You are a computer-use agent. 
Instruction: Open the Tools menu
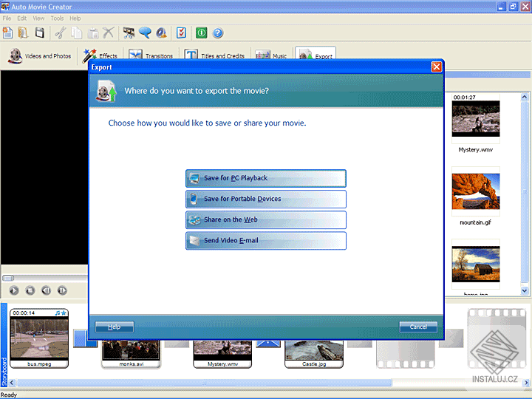coord(57,18)
